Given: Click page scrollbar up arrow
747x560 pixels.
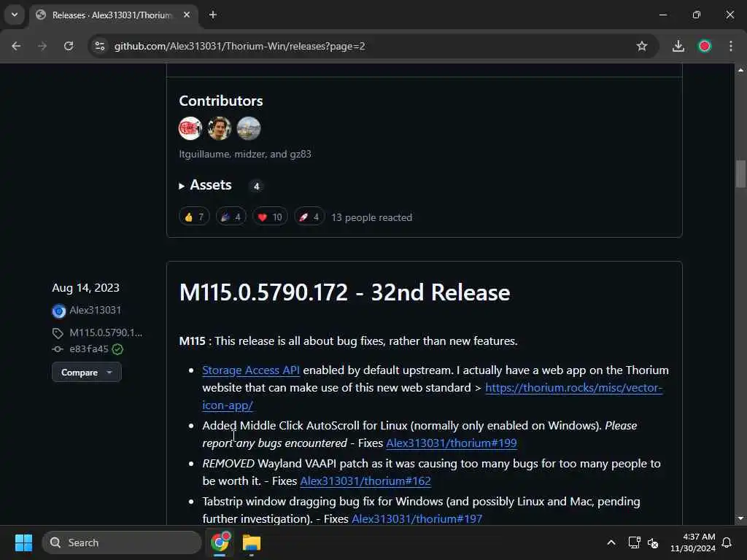Looking at the screenshot, I should pos(740,70).
